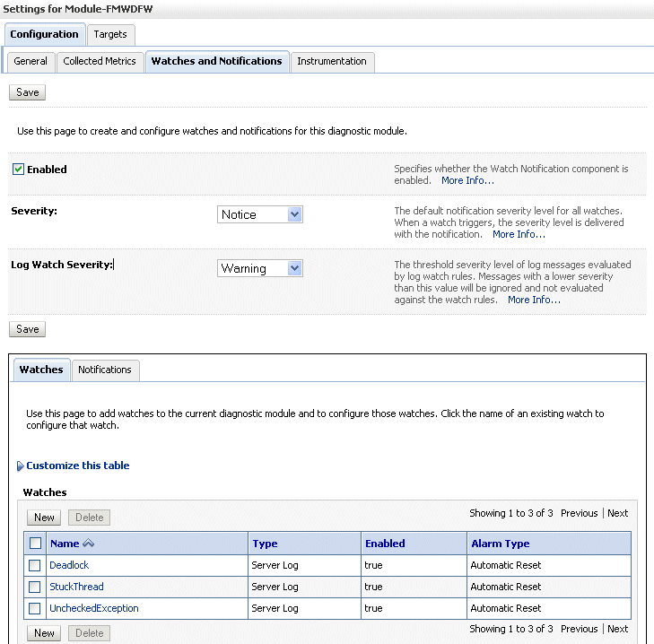
Task: Expand the Customize this table triangle
Action: pos(21,466)
